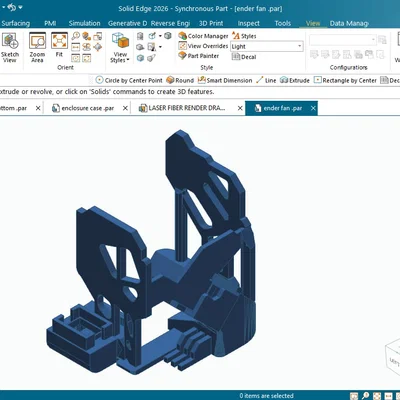Close the enclosure case .par tab
400x400 pixels.
click(125, 108)
